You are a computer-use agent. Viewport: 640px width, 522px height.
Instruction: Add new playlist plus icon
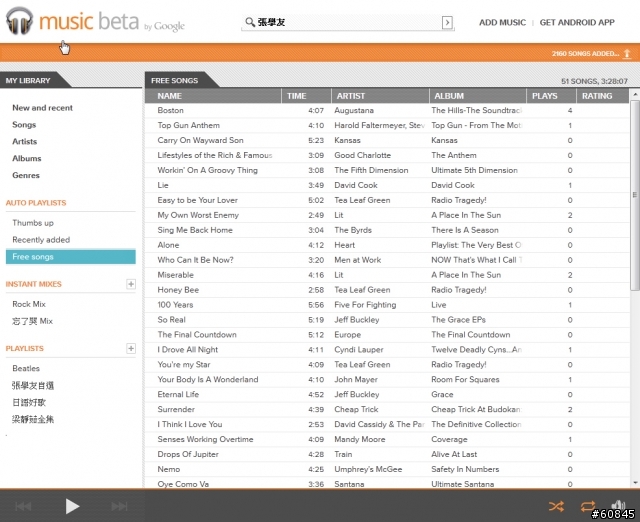pyautogui.click(x=131, y=349)
